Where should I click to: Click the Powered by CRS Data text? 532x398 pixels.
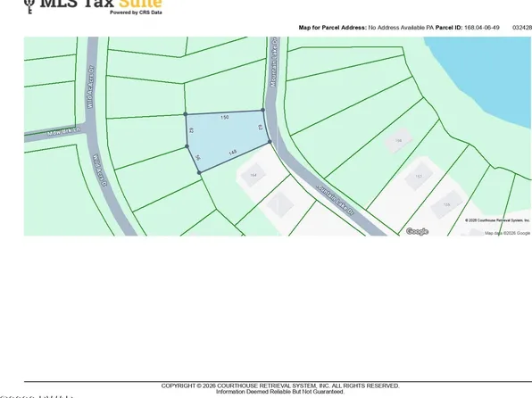(x=136, y=12)
